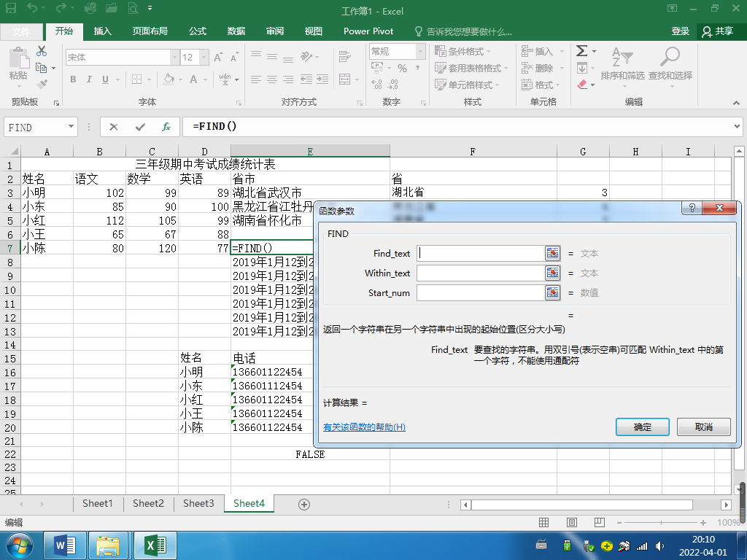Switch to Sheet2 tab

(148, 504)
